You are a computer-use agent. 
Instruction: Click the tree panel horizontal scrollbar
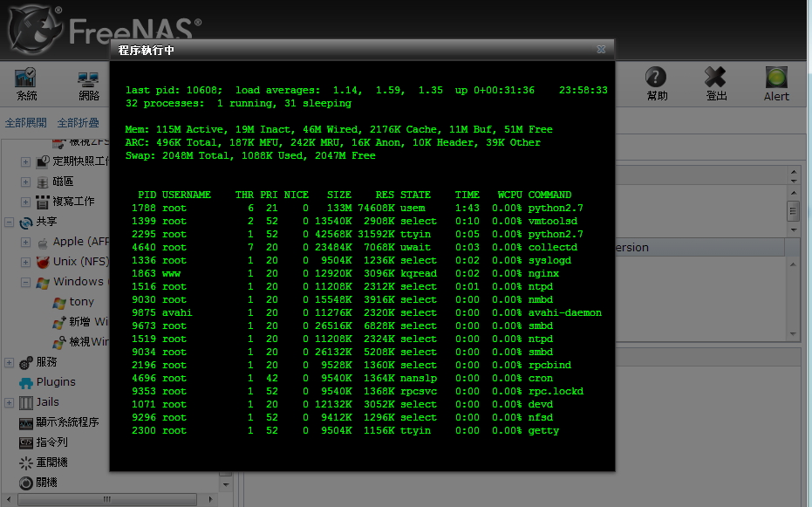(x=107, y=499)
